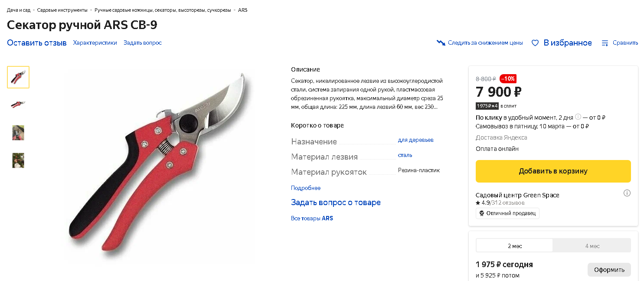
Task: Click the seller rating star
Action: coord(478,203)
